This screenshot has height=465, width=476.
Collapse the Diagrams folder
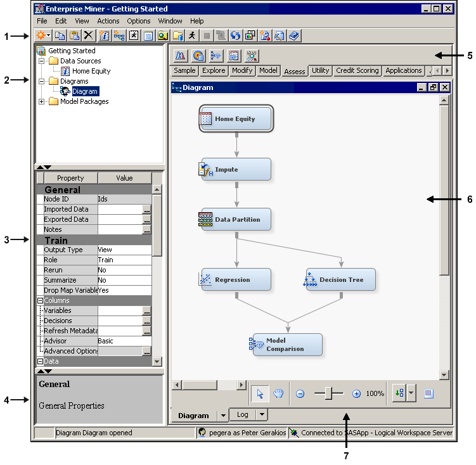(x=42, y=81)
